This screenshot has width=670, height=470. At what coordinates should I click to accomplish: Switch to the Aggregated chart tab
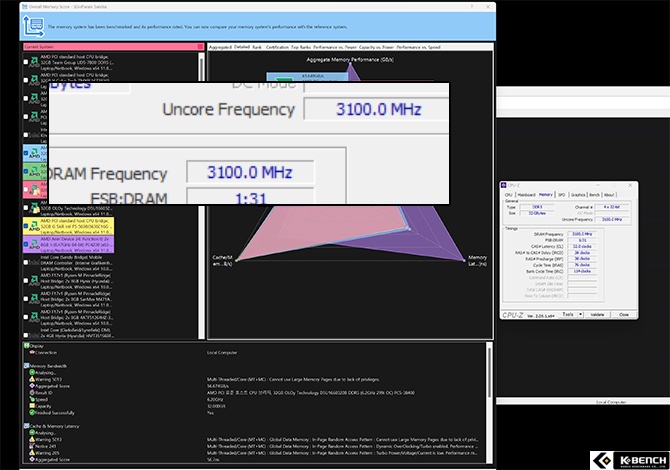[x=220, y=47]
